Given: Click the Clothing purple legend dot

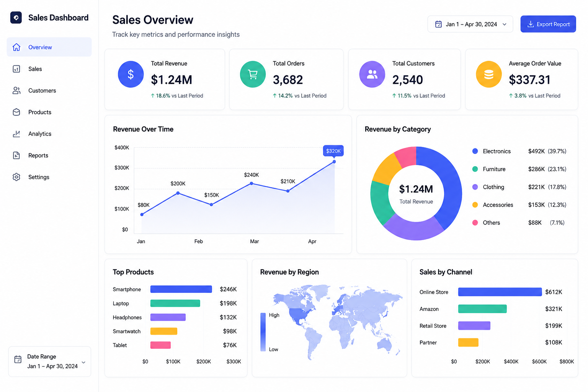Looking at the screenshot, I should tap(475, 187).
